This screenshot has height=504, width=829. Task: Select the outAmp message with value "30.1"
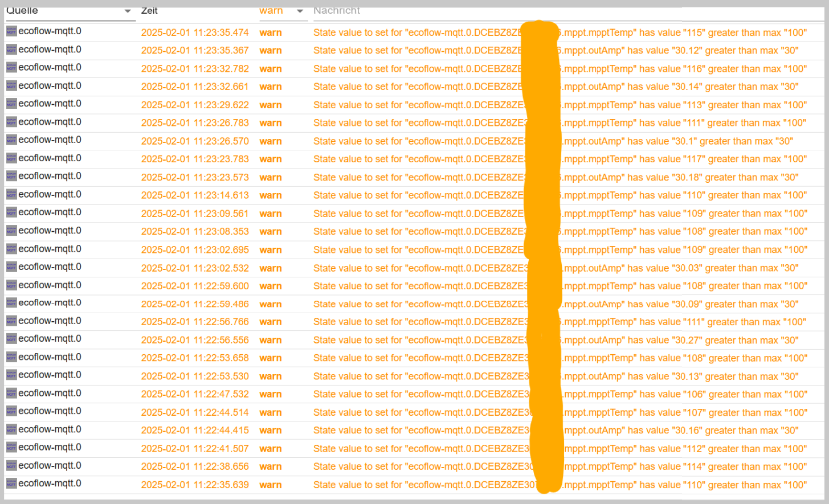553,141
